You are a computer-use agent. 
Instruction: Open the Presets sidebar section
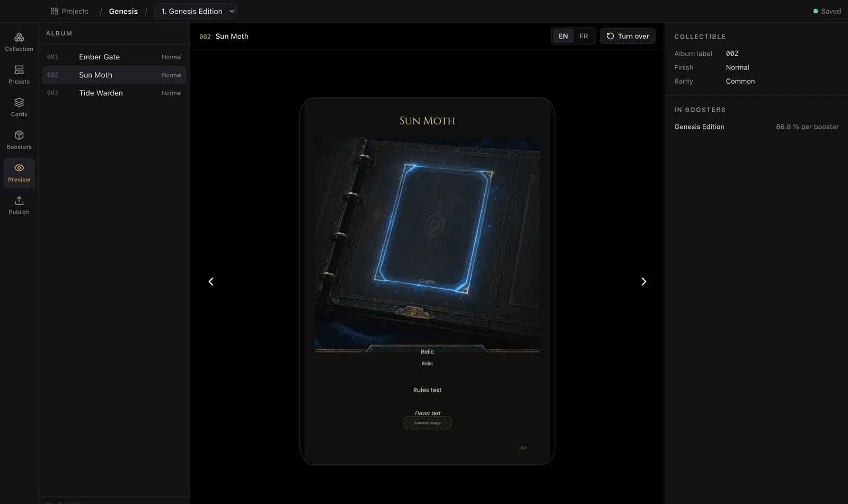click(19, 75)
